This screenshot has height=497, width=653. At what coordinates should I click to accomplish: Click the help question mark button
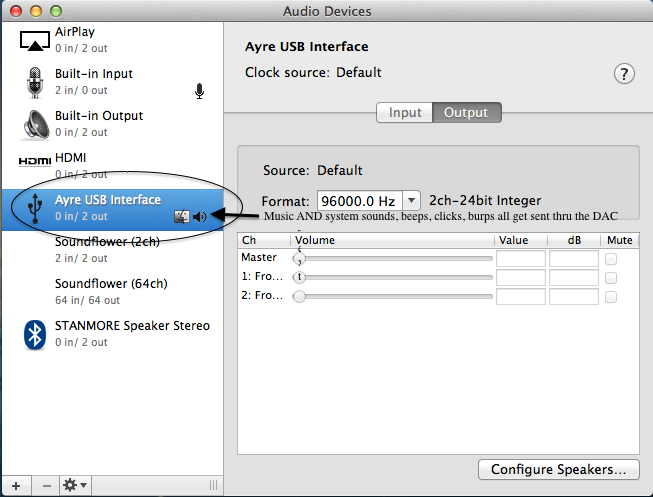tap(625, 74)
